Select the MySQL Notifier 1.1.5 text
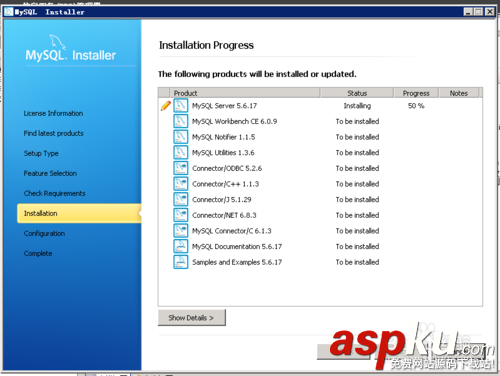The height and width of the screenshot is (376, 500). click(223, 137)
